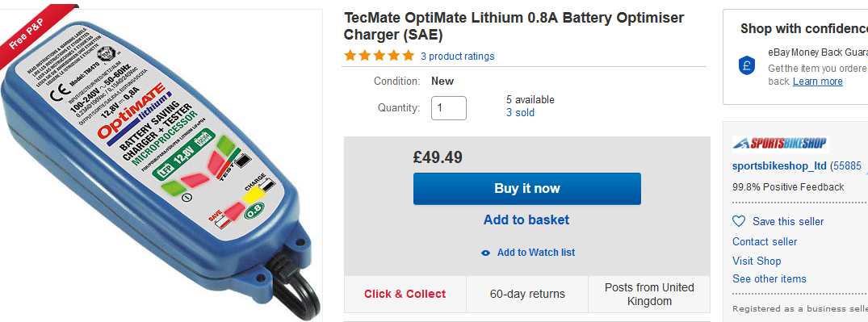
Task: Click the eBay Money Back Guarantee shield icon
Action: (747, 65)
